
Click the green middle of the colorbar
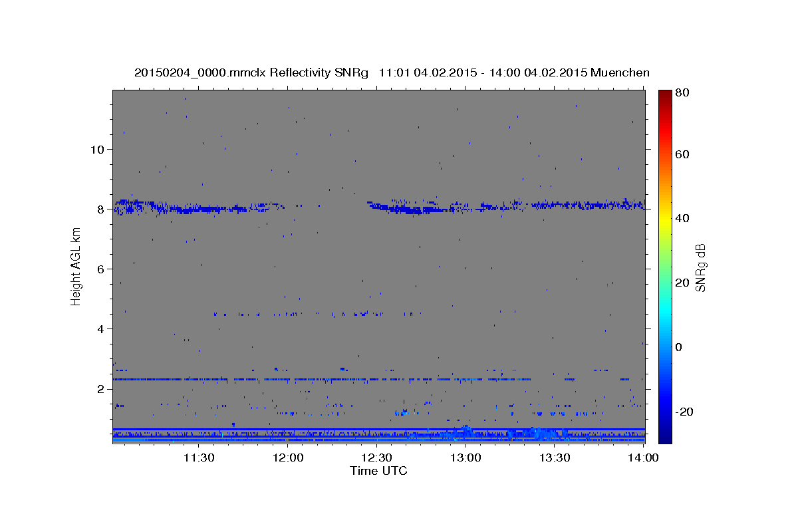(x=665, y=266)
